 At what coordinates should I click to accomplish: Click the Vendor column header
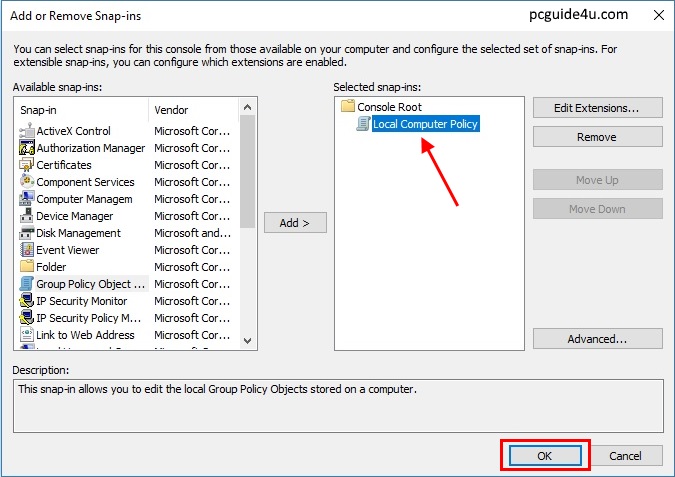click(195, 110)
